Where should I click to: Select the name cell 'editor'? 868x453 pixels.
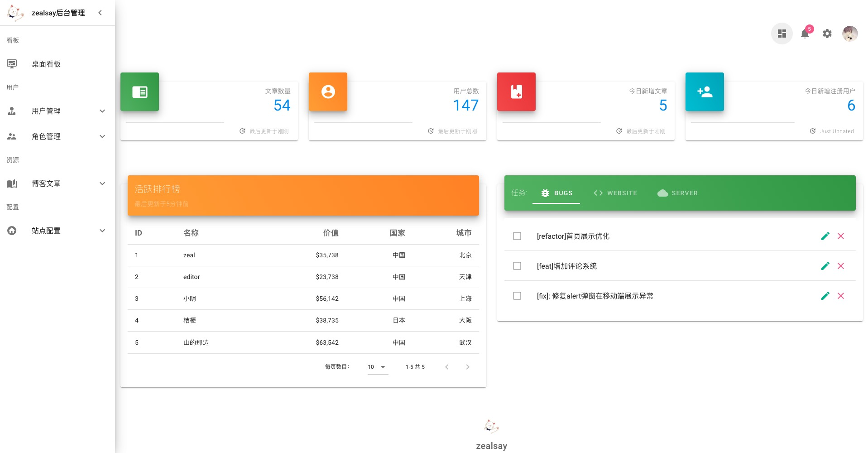pyautogui.click(x=192, y=277)
